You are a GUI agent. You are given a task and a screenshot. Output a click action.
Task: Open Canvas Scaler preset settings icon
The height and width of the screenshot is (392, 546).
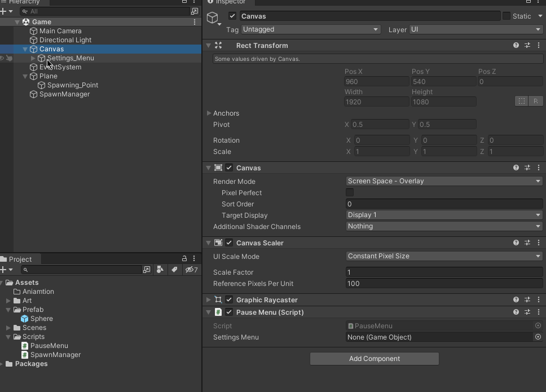click(x=527, y=243)
